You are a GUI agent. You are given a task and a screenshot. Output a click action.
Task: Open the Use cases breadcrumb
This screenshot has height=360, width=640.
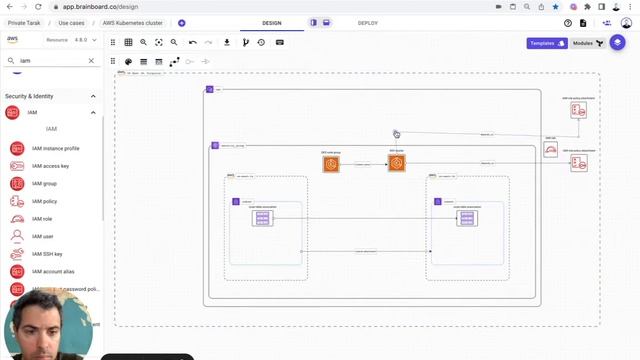(x=71, y=23)
